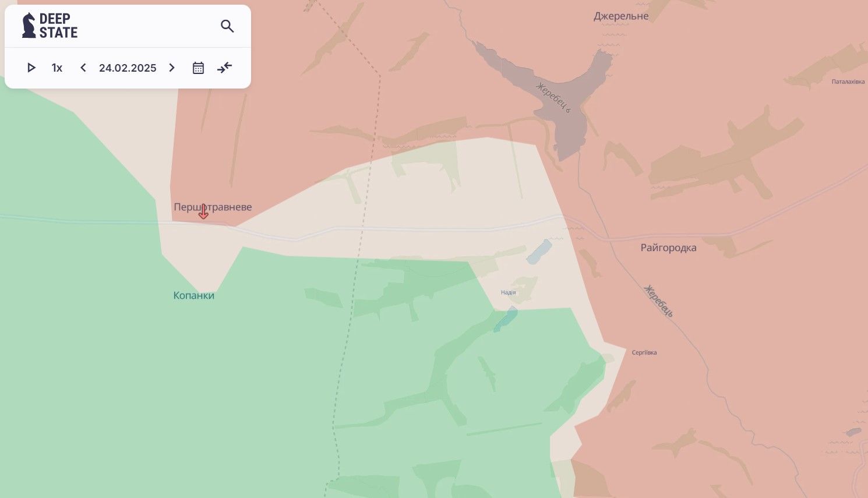This screenshot has height=498, width=868.
Task: Click the Райгородка town label
Action: 668,248
